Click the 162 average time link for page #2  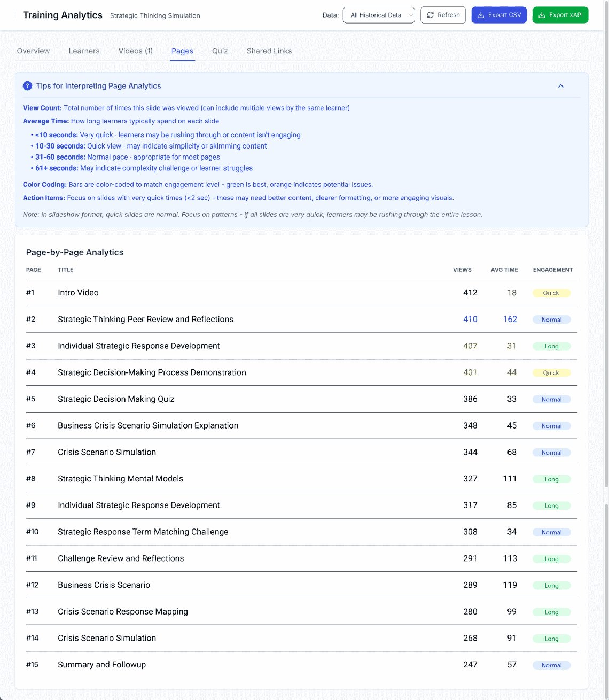pyautogui.click(x=510, y=319)
